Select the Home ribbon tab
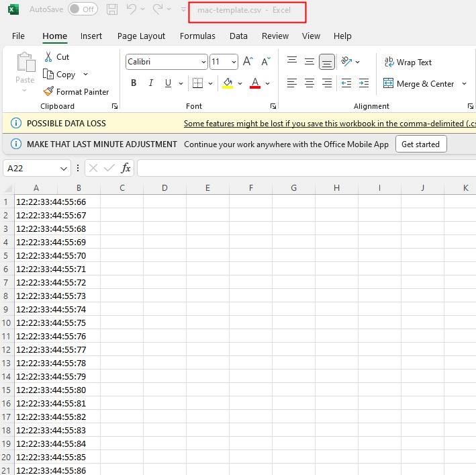The height and width of the screenshot is (475, 476). point(54,36)
